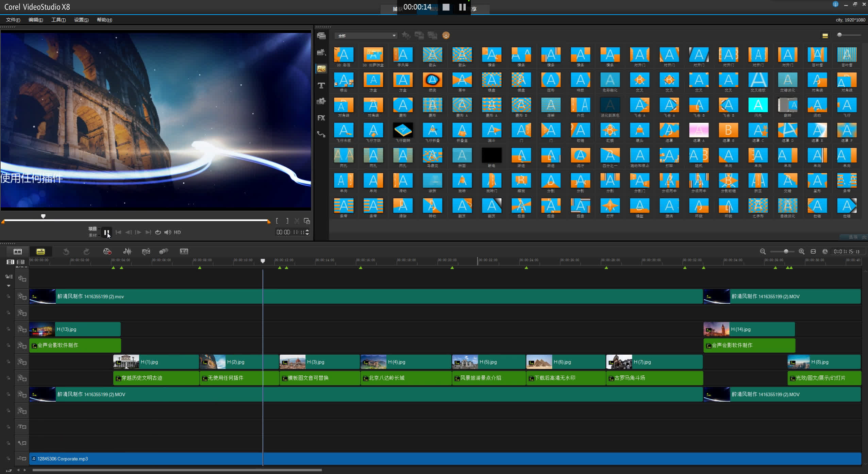Toggle ripple editing on the H(13).jpg overlay track
The image size is (868, 474).
coord(8,329)
